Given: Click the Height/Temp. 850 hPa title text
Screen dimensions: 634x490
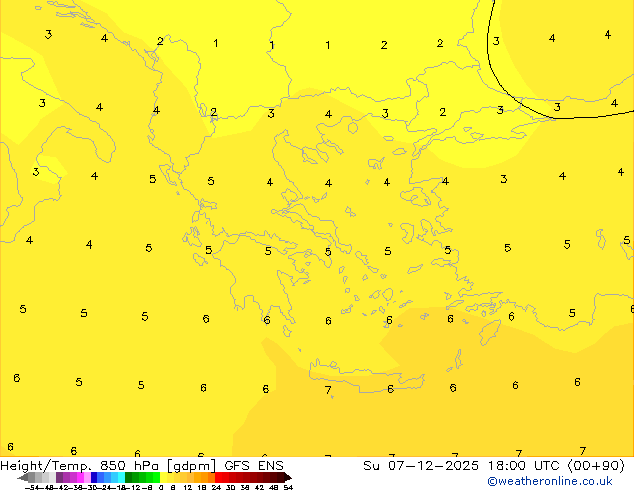Looking at the screenshot, I should [x=79, y=466].
